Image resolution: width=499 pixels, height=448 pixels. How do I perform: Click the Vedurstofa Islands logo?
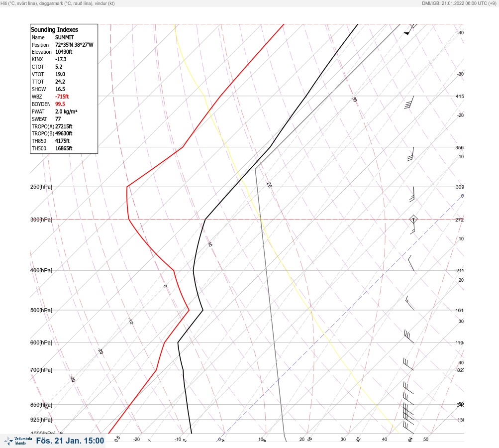tap(18, 441)
